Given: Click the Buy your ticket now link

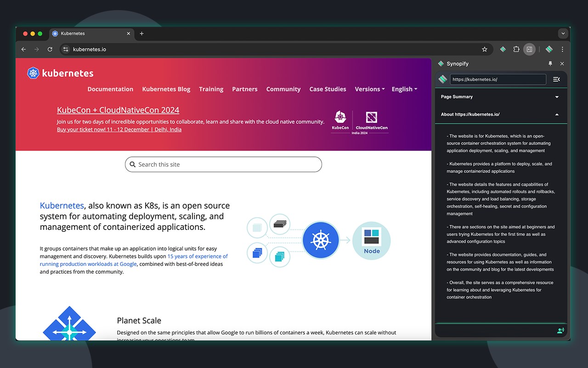Looking at the screenshot, I should [119, 130].
